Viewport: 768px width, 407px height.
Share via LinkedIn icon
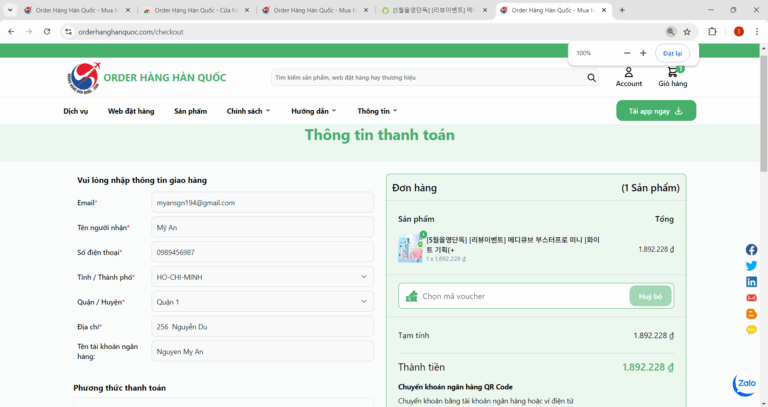pyautogui.click(x=751, y=282)
